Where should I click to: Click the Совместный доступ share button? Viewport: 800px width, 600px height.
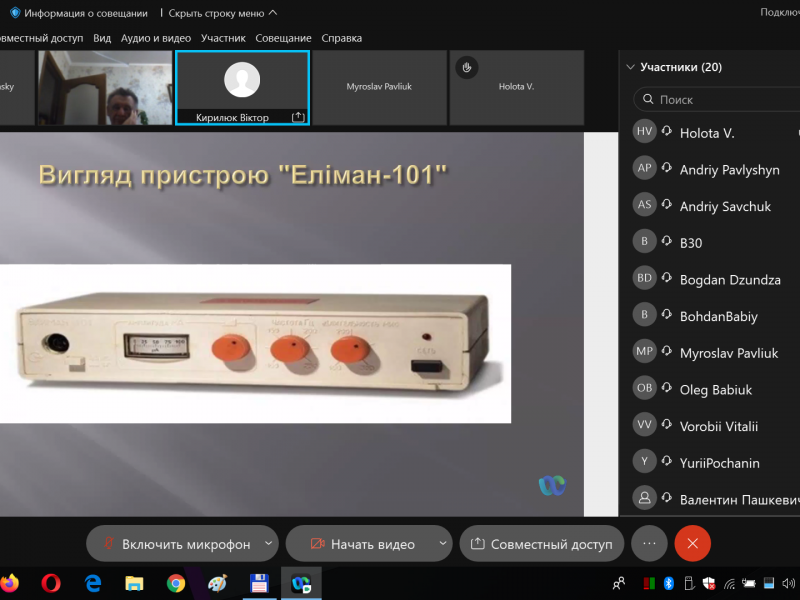tap(542, 544)
